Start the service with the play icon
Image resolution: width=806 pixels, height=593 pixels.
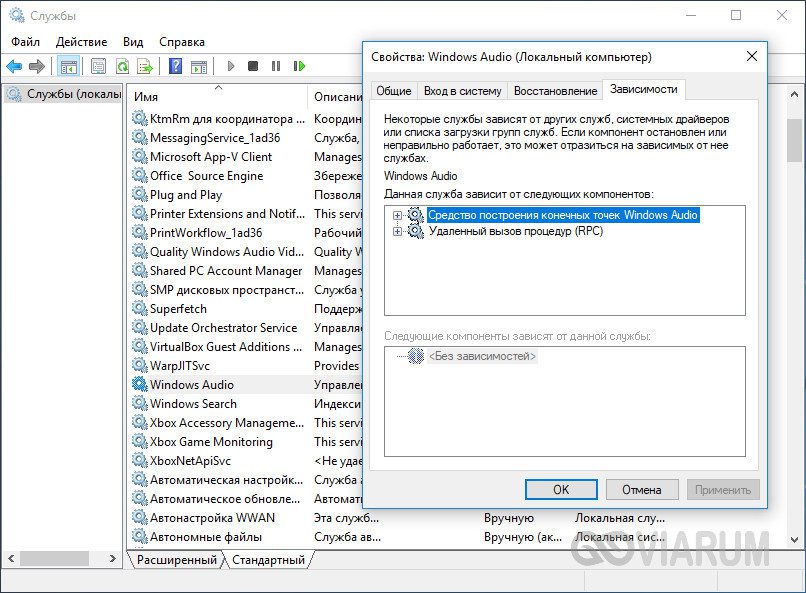231,66
